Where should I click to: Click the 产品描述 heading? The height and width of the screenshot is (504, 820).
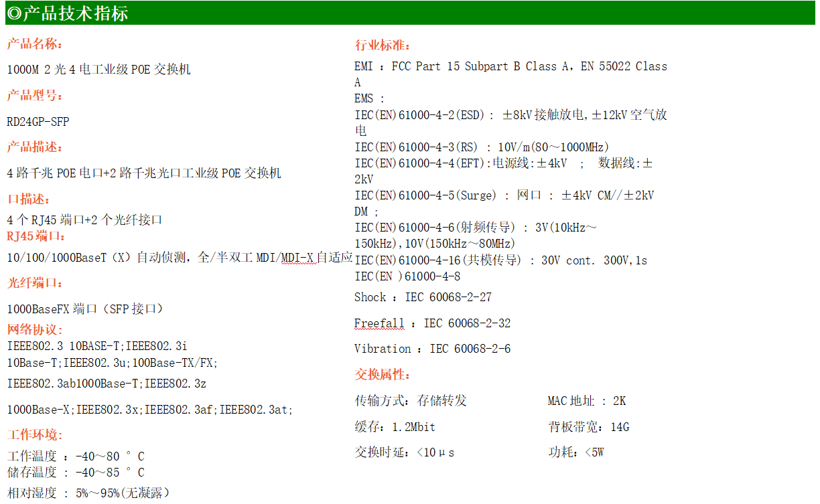pos(34,147)
